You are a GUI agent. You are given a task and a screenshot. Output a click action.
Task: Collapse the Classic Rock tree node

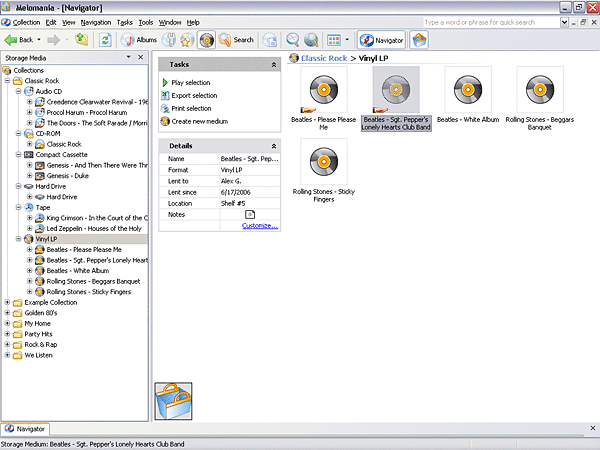point(7,81)
